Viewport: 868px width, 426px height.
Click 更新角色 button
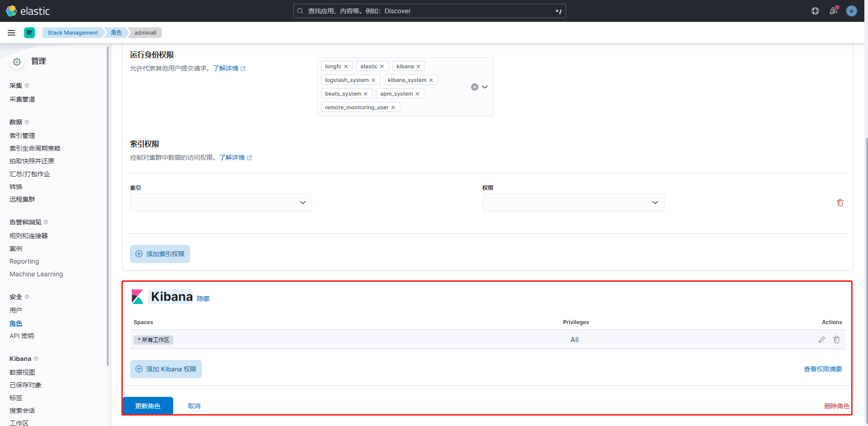coord(148,406)
